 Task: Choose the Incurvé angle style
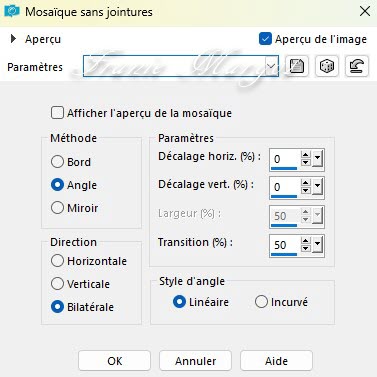(261, 302)
